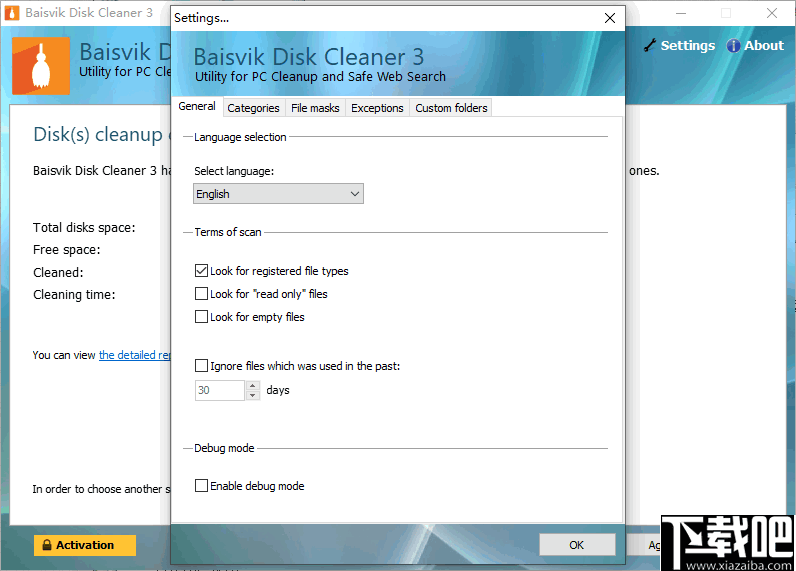Close the Baisvik Disk Cleaner main window
796x571 pixels.
pos(772,13)
